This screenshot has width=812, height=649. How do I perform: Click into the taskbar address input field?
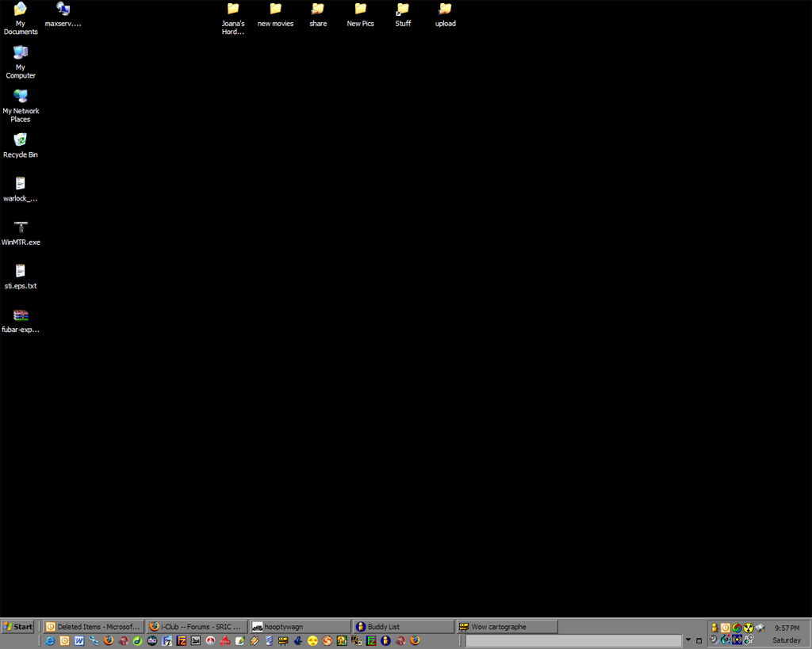(x=573, y=640)
